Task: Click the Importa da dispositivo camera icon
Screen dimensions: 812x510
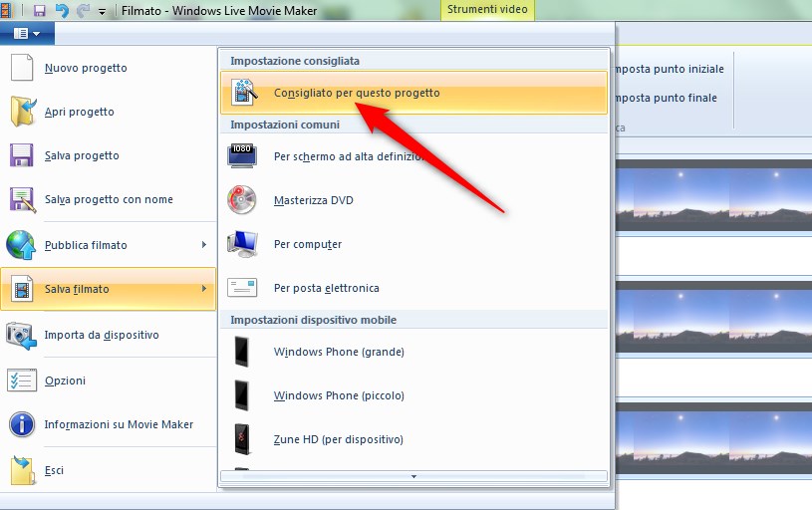Action: click(x=21, y=336)
